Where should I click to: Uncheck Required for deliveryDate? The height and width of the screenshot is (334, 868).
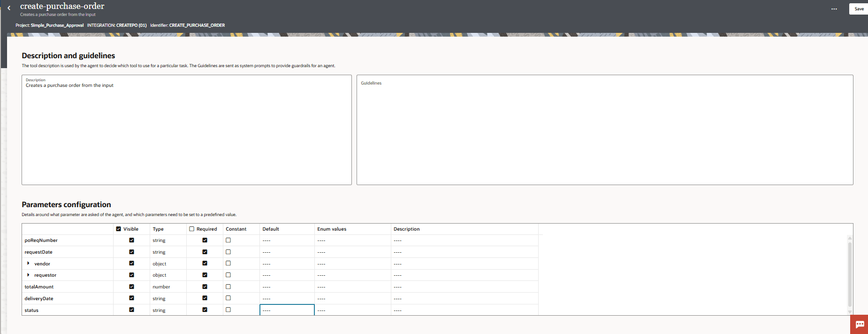click(205, 298)
